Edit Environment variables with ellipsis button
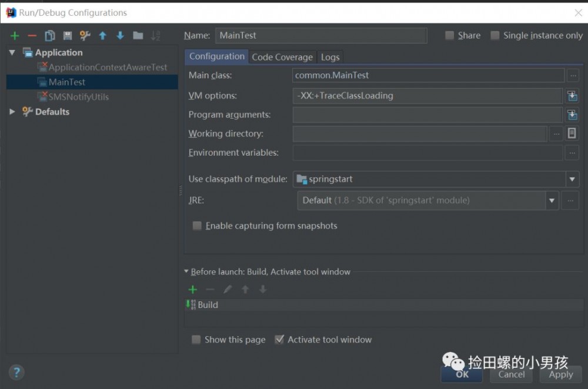Screen dimensions: 588x389 pyautogui.click(x=572, y=153)
